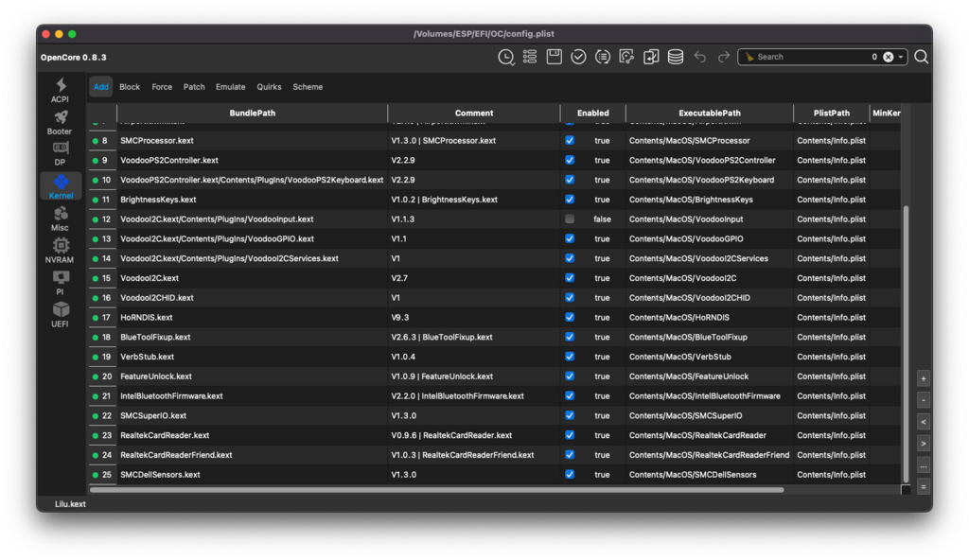Go to the NVRAM section in the sidebar
The image size is (969, 560).
click(61, 250)
